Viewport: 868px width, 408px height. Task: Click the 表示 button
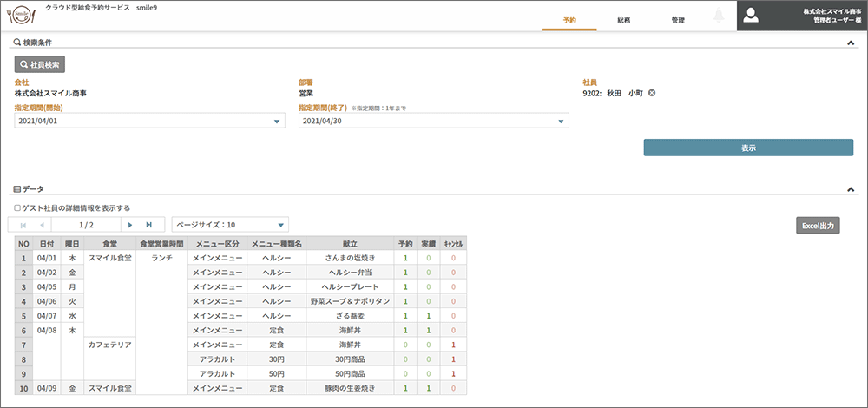(748, 148)
